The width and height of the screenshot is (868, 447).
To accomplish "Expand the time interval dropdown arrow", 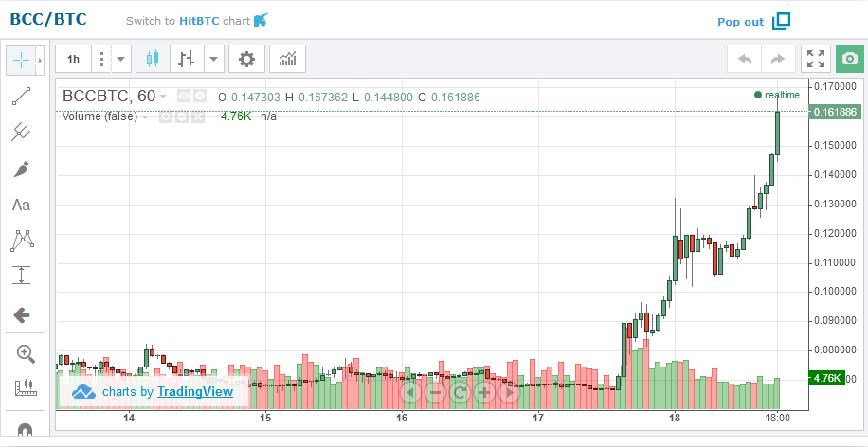I will (x=121, y=59).
